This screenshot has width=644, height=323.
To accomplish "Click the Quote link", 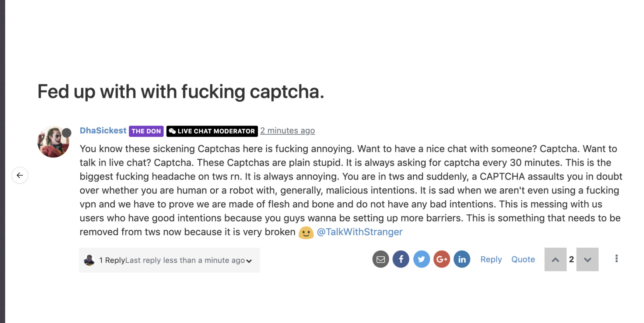I will pos(523,259).
